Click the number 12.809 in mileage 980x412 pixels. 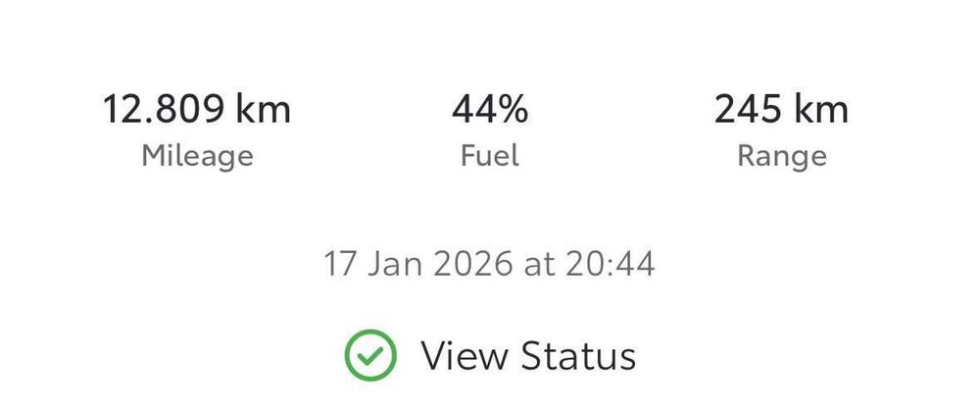click(x=165, y=109)
